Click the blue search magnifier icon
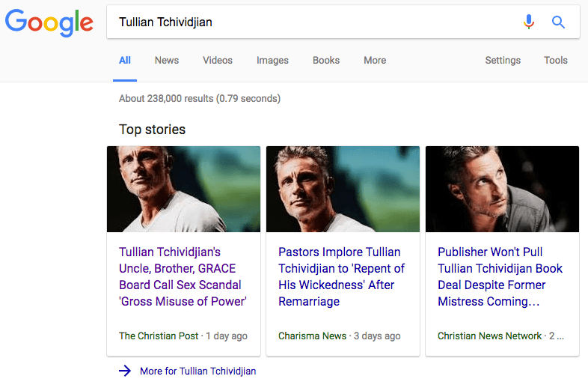This screenshot has width=588, height=385. point(558,22)
